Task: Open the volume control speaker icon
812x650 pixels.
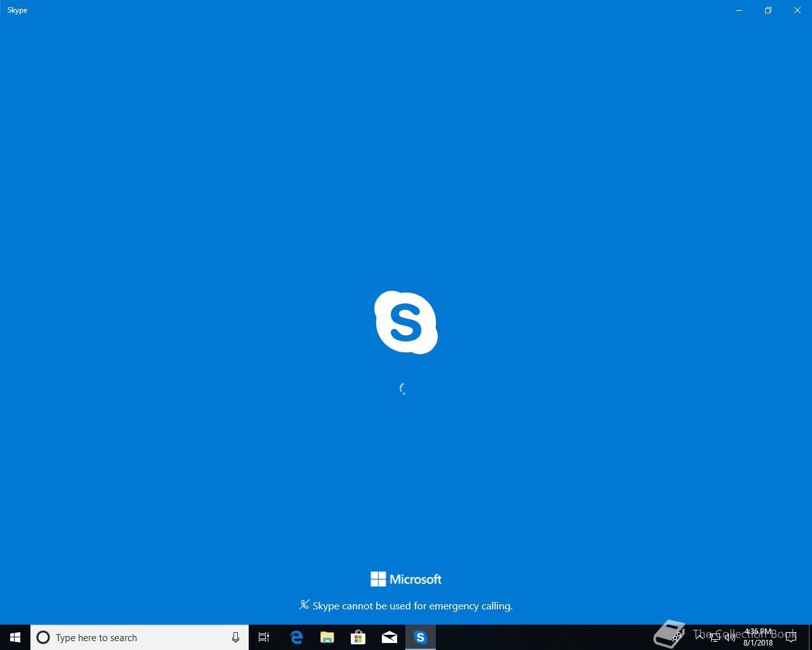Action: [x=730, y=637]
